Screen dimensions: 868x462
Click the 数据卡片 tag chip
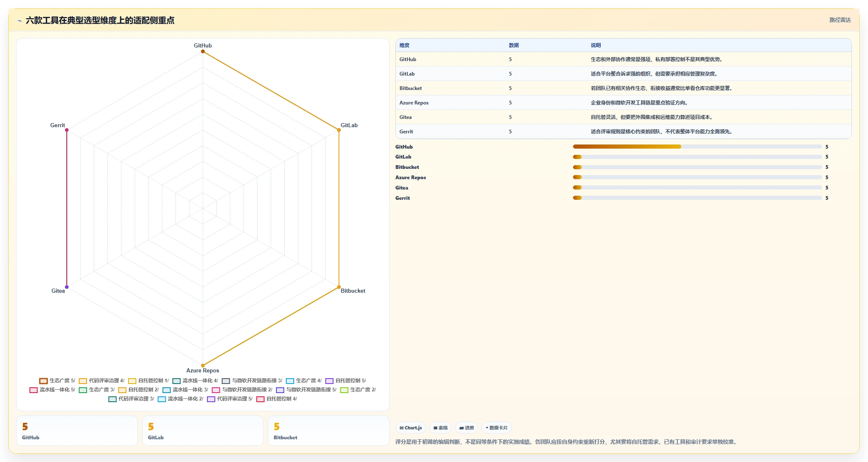click(x=497, y=428)
